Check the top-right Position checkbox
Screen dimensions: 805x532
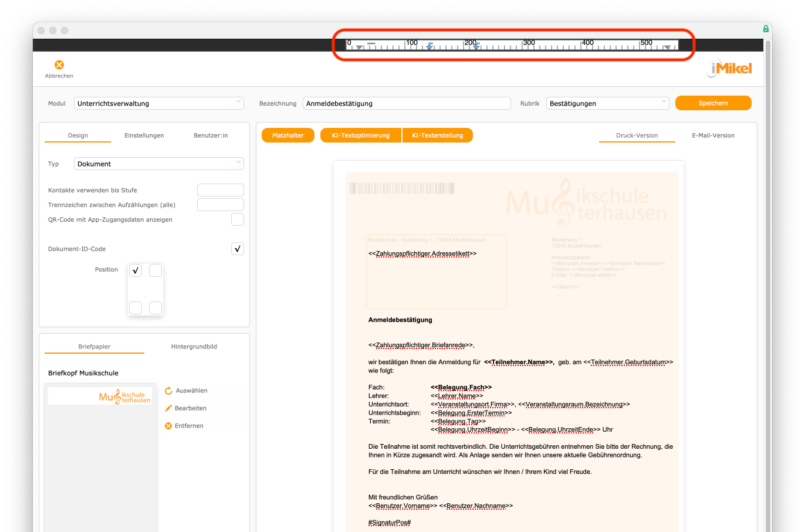coord(155,270)
